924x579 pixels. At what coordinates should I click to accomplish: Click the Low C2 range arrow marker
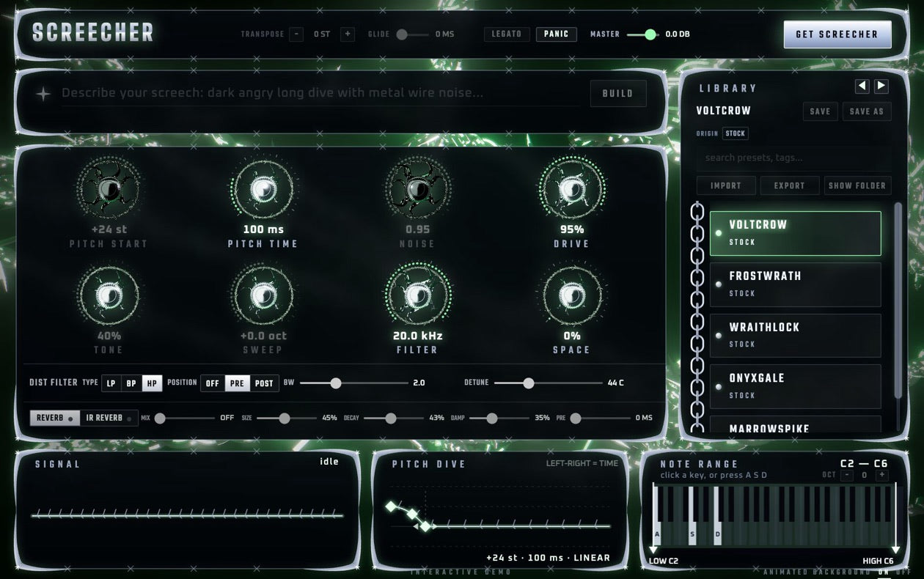tap(653, 550)
